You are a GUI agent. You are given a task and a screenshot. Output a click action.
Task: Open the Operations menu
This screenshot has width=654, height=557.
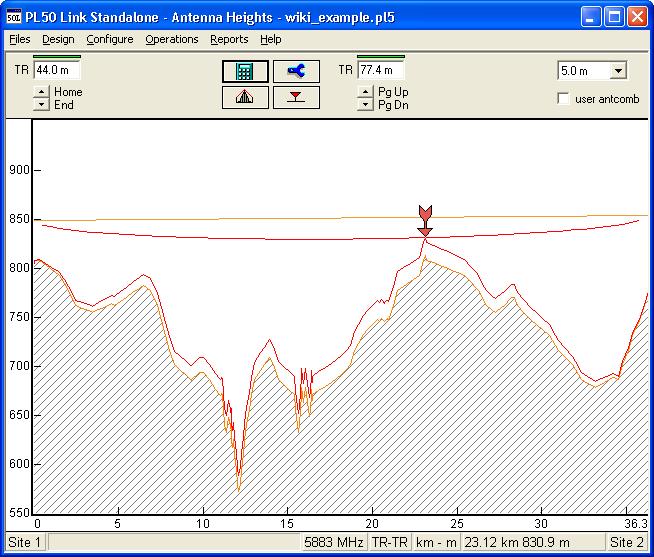[171, 40]
